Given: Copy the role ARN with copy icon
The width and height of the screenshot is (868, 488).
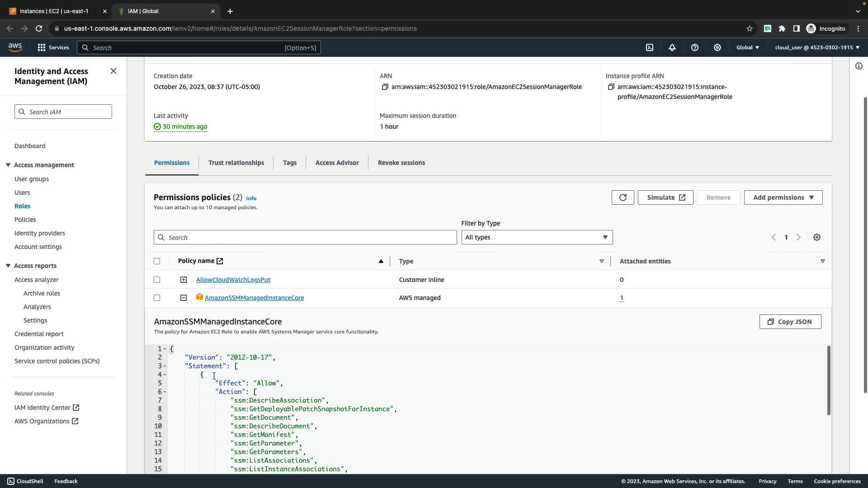Looking at the screenshot, I should 385,87.
